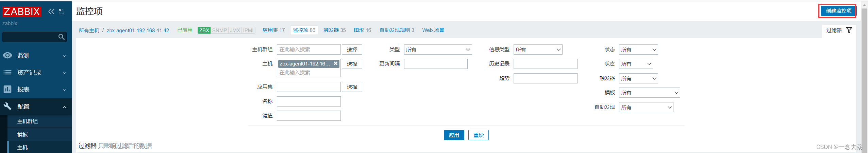This screenshot has width=868, height=153.
Task: Click the green ZBX availability badge
Action: (204, 30)
